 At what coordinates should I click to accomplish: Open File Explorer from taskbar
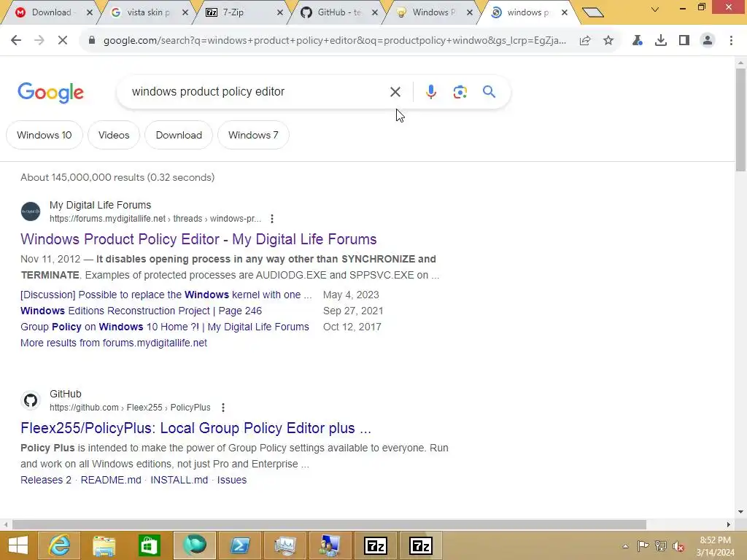(104, 545)
